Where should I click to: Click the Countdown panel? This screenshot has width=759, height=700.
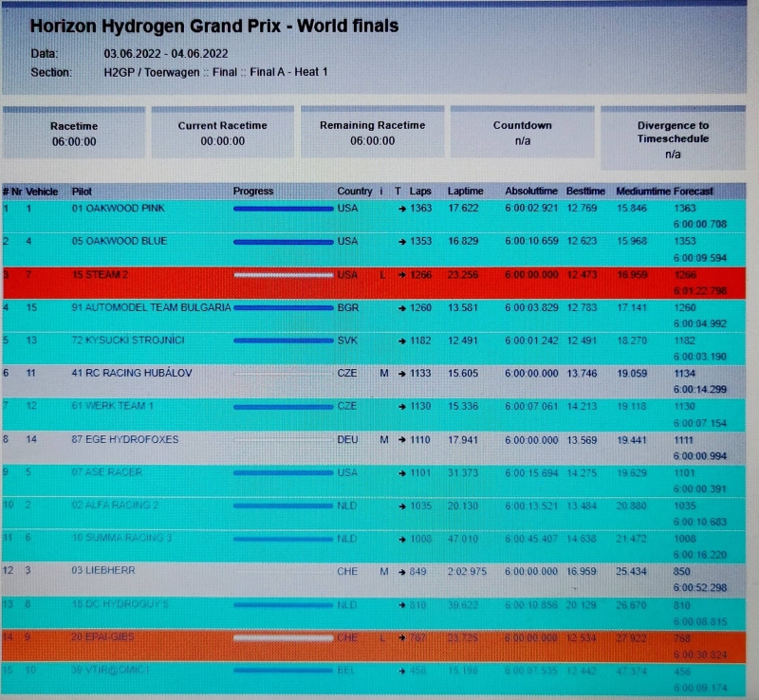(x=522, y=133)
